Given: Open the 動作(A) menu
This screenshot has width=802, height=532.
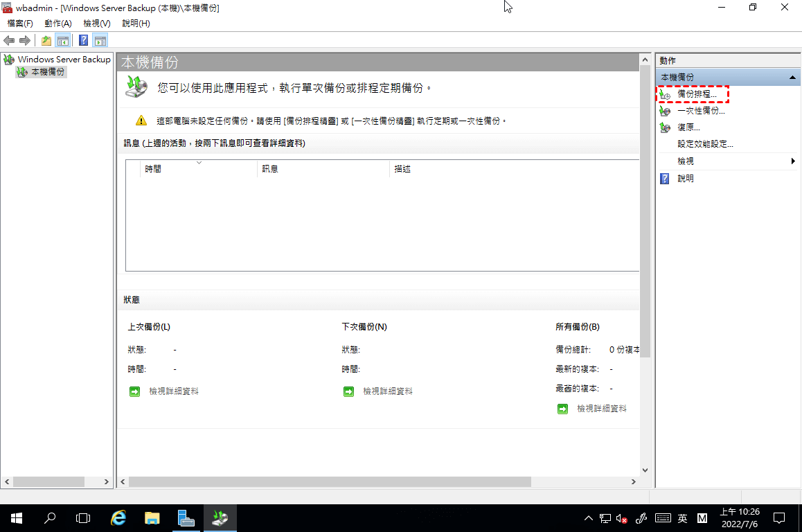Looking at the screenshot, I should coord(57,24).
